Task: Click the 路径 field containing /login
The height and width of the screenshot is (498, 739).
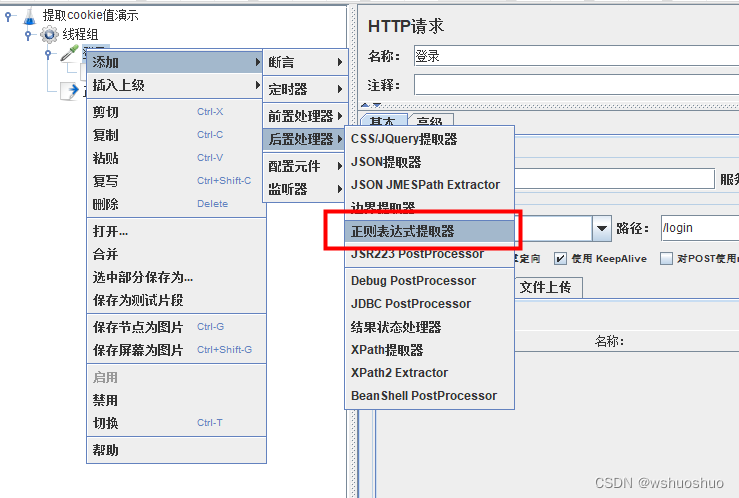Action: [700, 228]
